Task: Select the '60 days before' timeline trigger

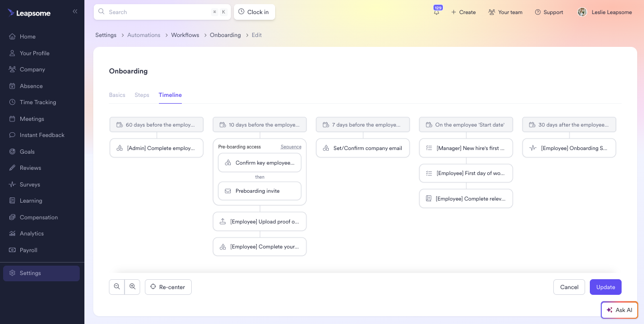Action: 156,125
